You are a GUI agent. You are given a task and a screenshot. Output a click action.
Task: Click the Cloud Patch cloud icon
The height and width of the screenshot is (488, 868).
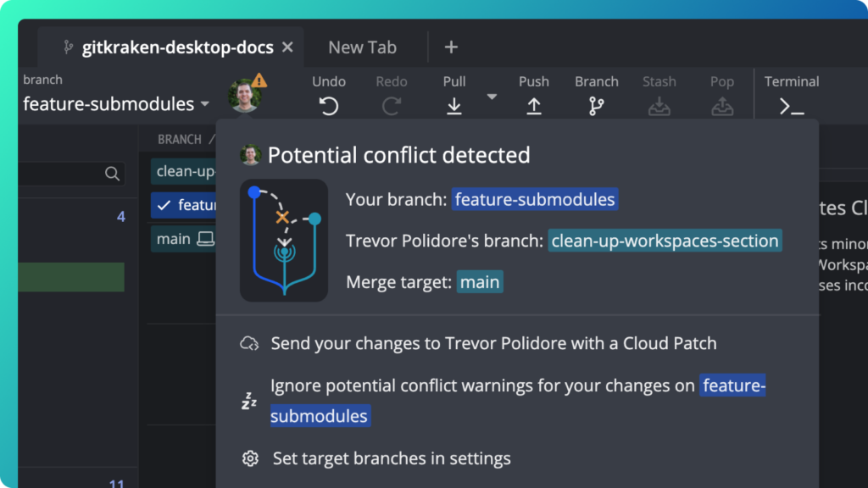249,344
